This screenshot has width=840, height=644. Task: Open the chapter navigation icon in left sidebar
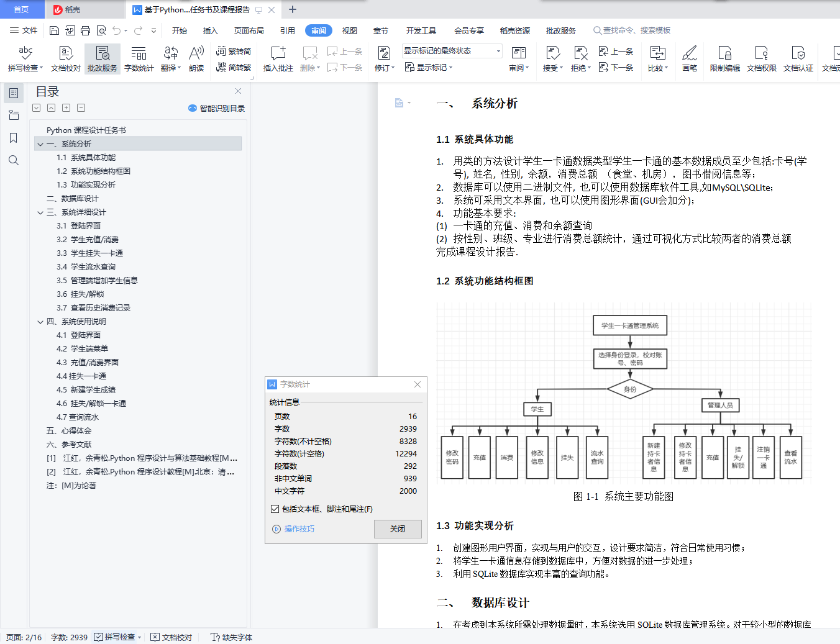pos(14,116)
